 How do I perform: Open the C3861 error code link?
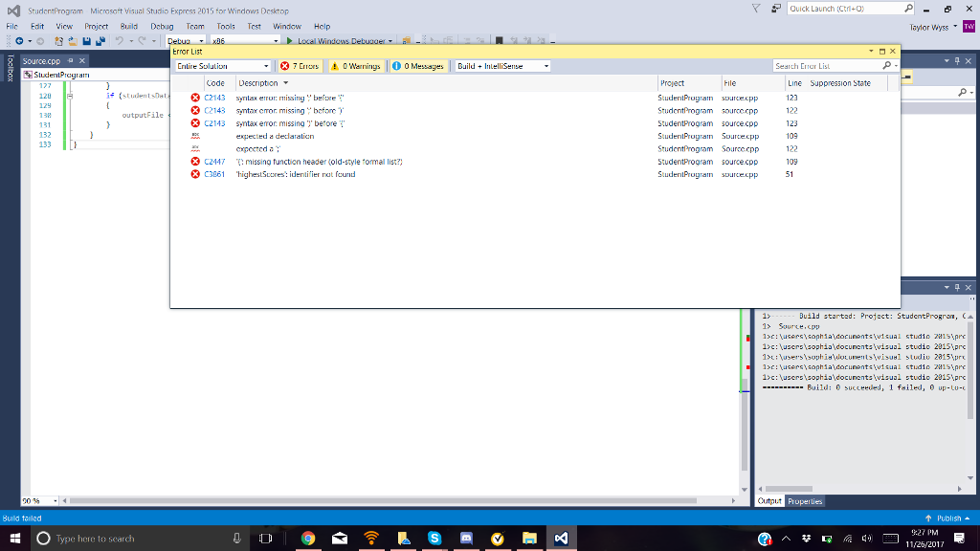tap(214, 174)
